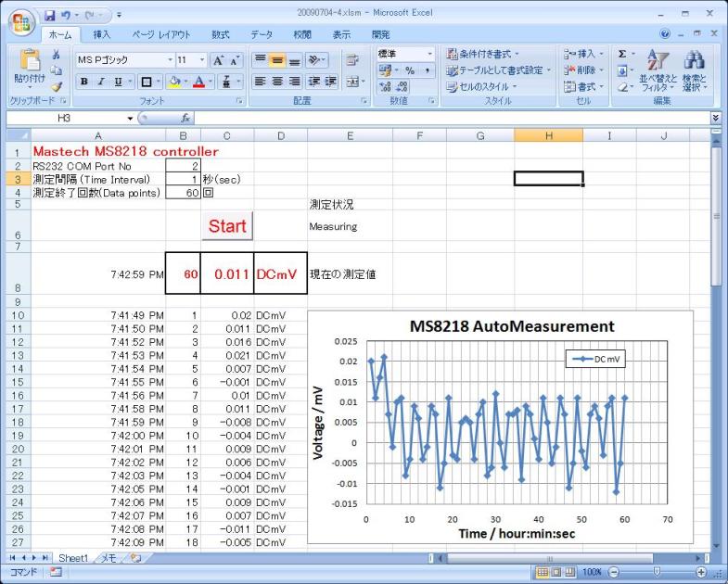Open Format as Table menu
The width and height of the screenshot is (728, 584).
(498, 70)
